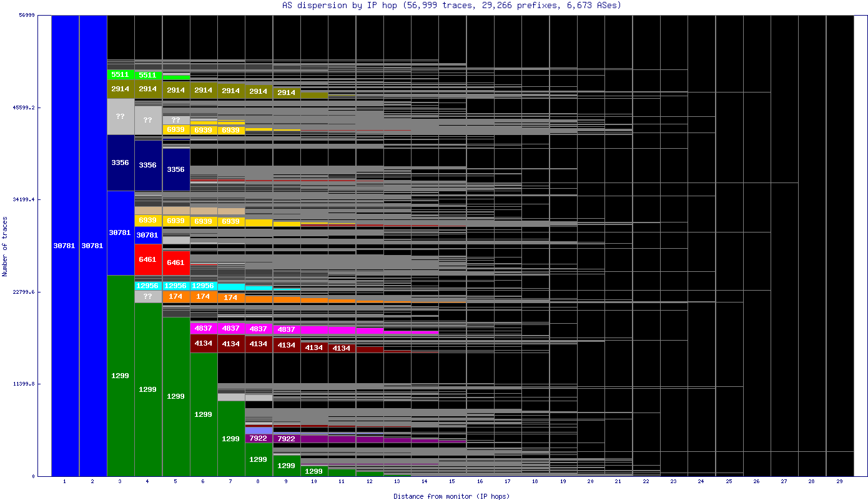The image size is (868, 500).
Task: Select the cyan 12956 block in hop 6
Action: [x=204, y=286]
